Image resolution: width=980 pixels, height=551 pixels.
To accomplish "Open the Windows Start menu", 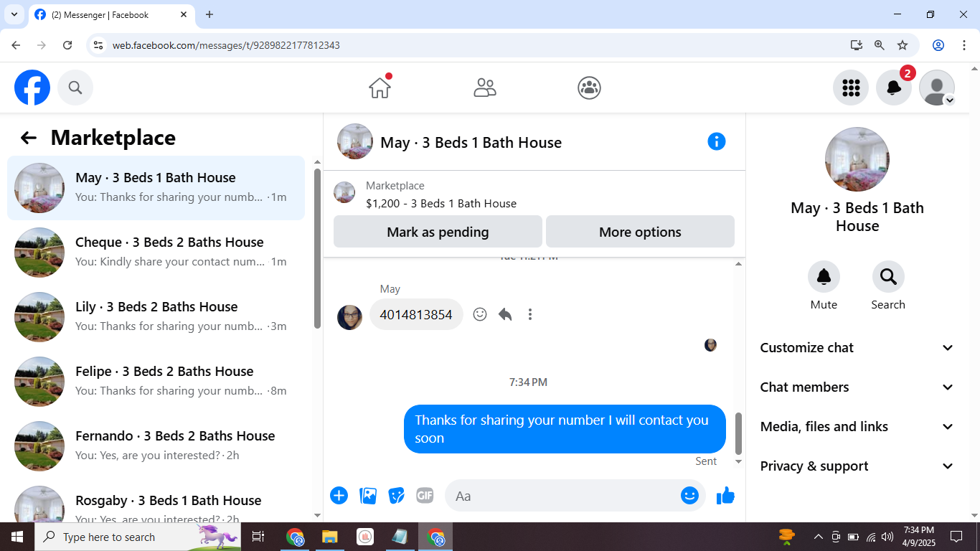I will pos(17,537).
